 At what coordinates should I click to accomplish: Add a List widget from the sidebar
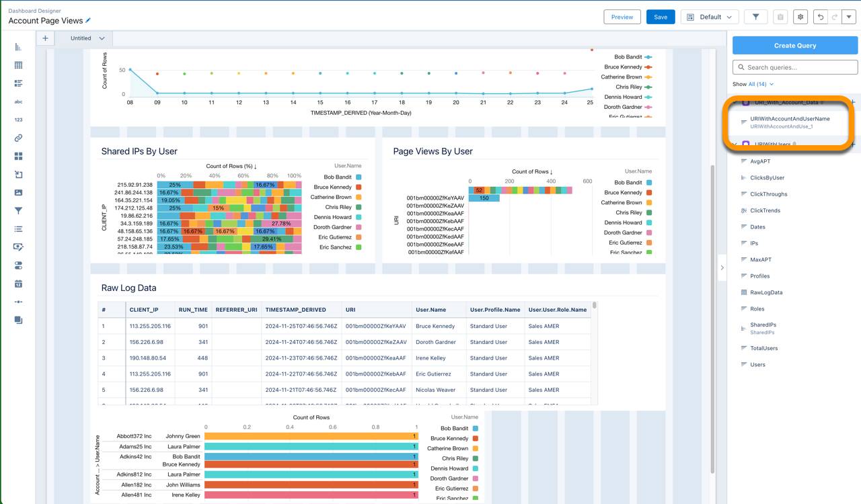[18, 229]
